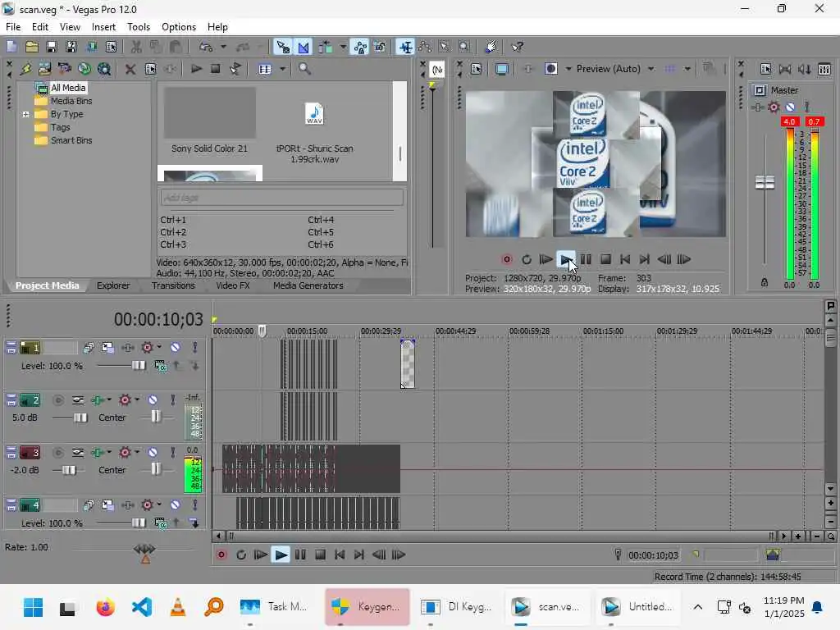Open the Insert menu
840x630 pixels.
coord(103,27)
